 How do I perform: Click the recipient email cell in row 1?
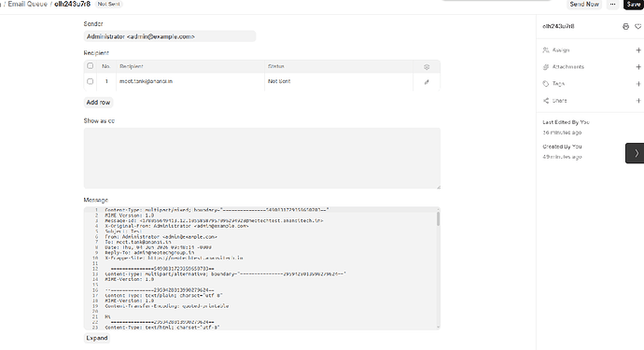[190, 81]
